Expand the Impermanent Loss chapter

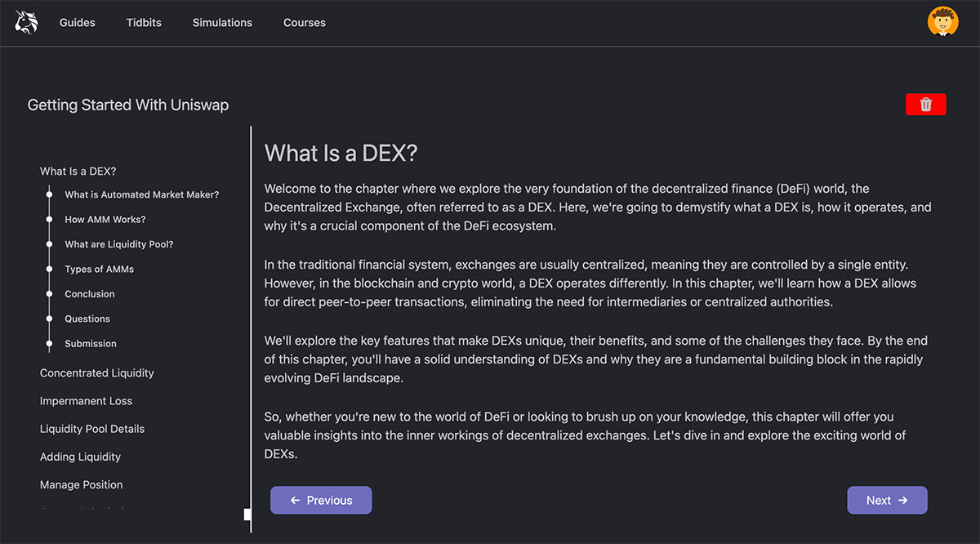(x=86, y=401)
